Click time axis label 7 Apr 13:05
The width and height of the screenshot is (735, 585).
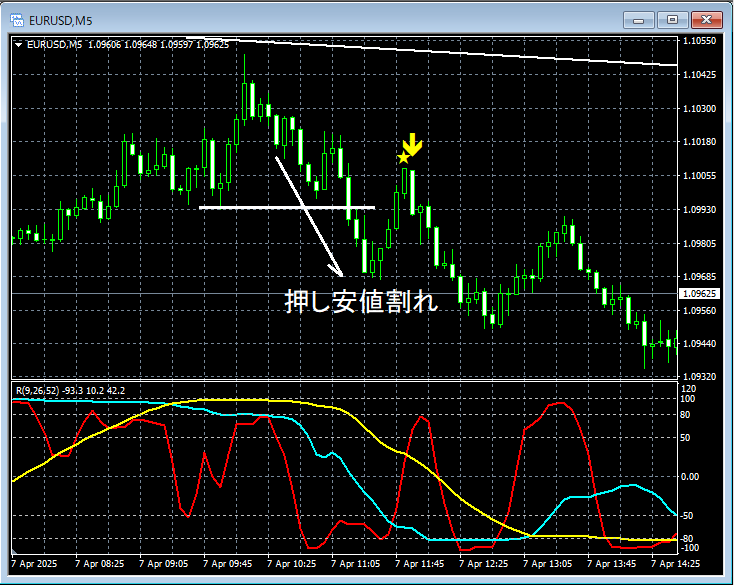[548, 563]
